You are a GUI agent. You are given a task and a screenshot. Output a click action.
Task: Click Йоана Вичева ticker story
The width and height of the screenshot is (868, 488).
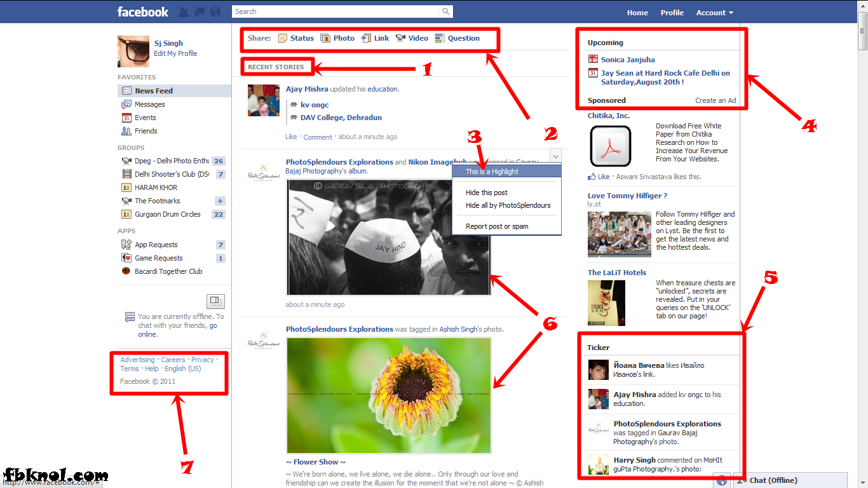(x=661, y=370)
